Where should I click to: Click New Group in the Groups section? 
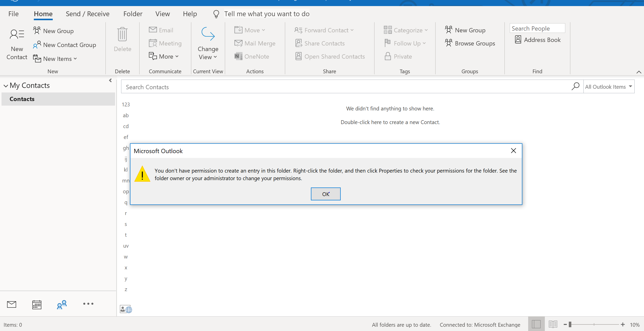point(465,30)
